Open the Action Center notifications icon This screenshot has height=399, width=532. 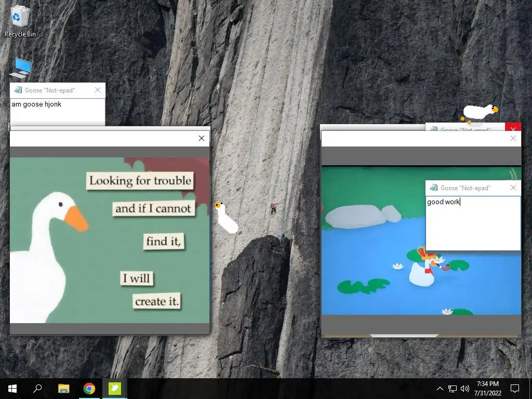[x=515, y=389]
